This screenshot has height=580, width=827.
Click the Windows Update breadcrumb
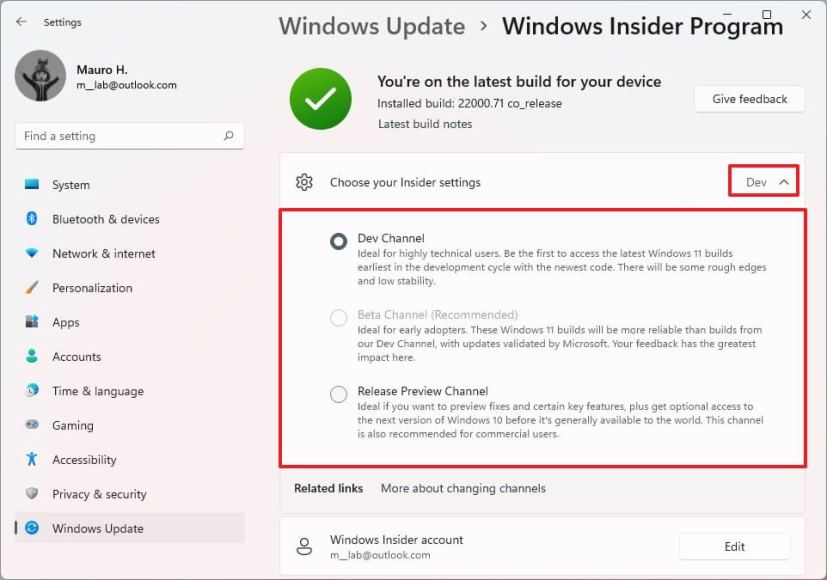[x=371, y=26]
